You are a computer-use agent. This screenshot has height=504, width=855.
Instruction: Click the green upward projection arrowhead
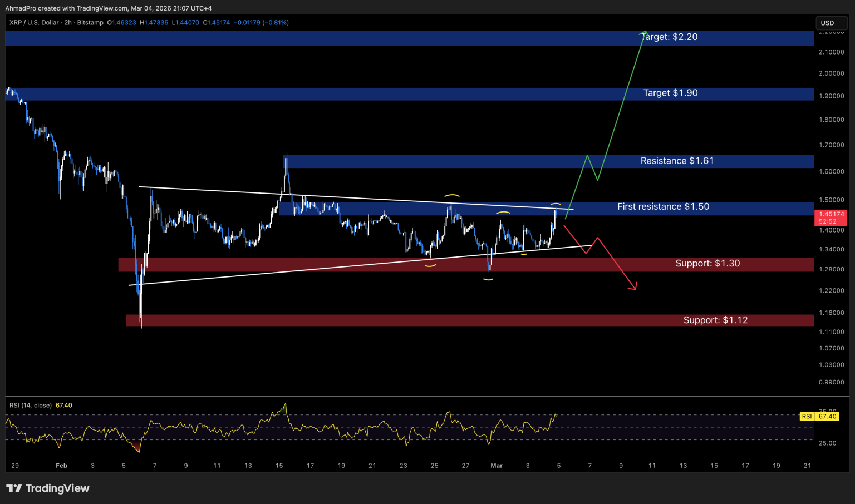pyautogui.click(x=645, y=33)
